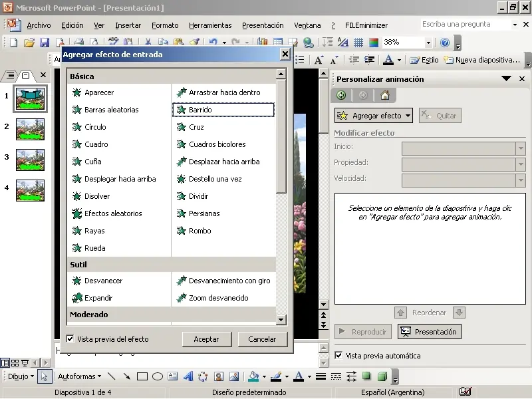Select the Rectangle drawing tool

point(142,376)
